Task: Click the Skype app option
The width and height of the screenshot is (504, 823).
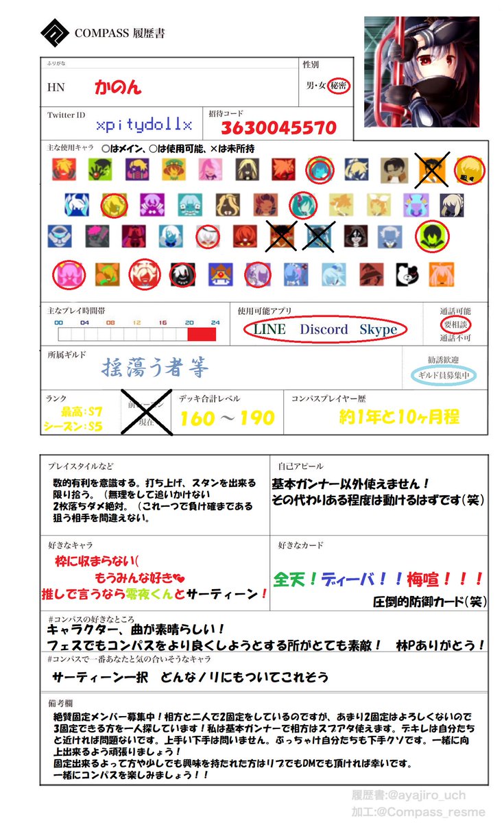Action: (x=379, y=329)
